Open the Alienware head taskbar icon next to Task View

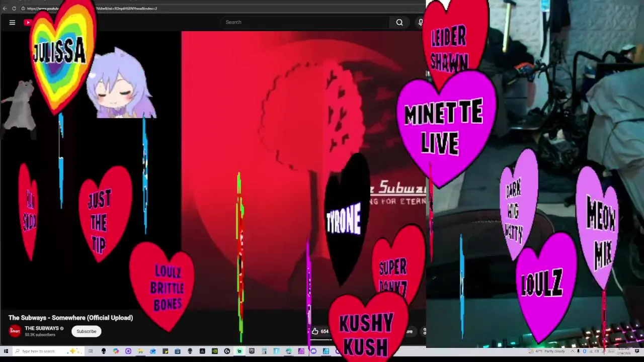[x=104, y=351]
